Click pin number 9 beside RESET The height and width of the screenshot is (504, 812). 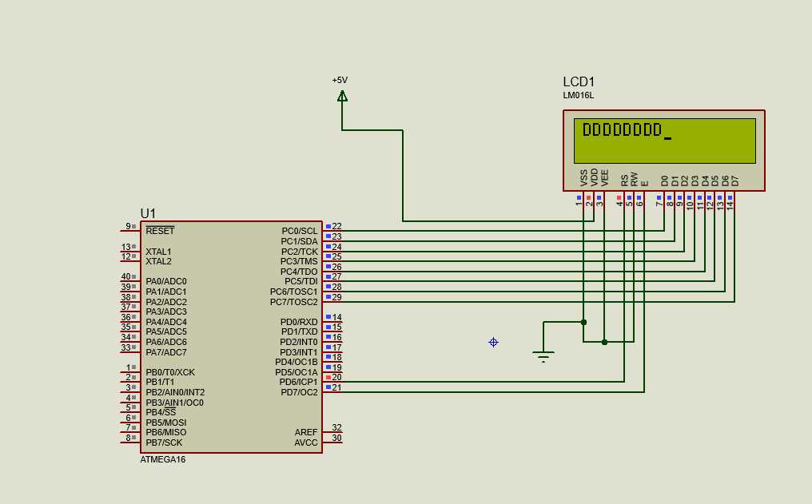tap(129, 226)
